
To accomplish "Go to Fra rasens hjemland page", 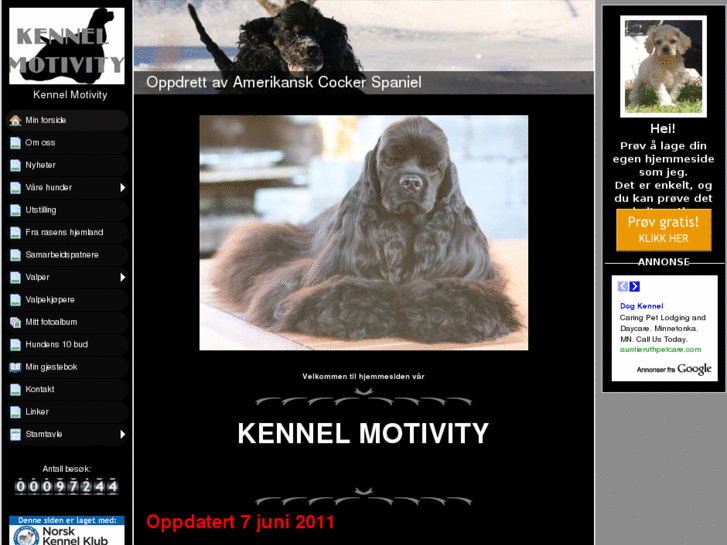I will (x=64, y=232).
